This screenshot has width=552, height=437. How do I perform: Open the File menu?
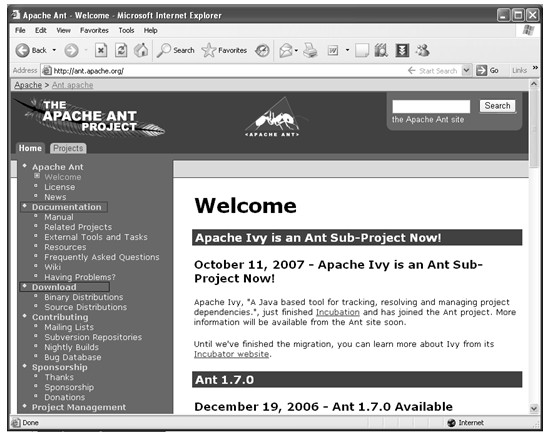[20, 31]
